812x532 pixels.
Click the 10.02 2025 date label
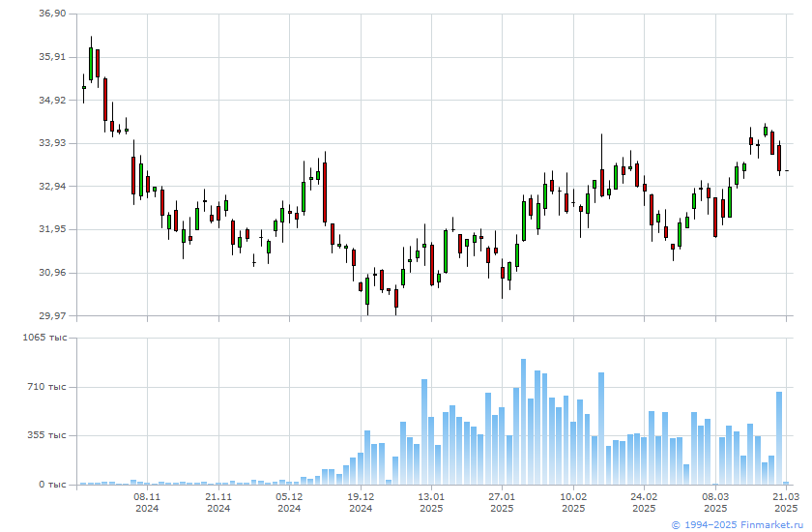click(x=573, y=502)
